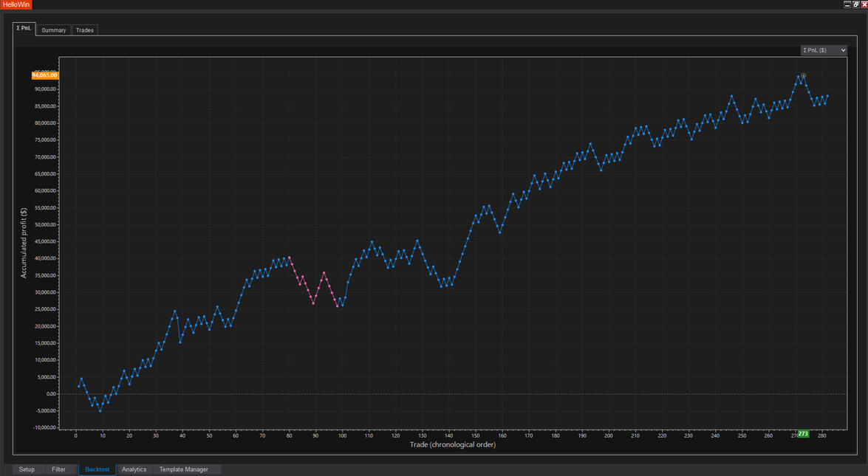Screen dimensions: 868x476
Task: Click the Trade (chronological order) axis title
Action: click(x=452, y=445)
